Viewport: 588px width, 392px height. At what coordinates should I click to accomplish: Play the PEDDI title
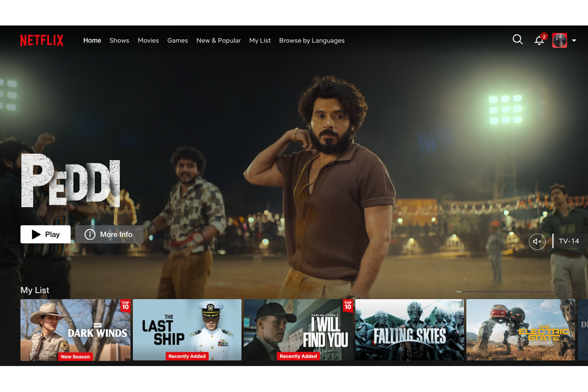(46, 235)
